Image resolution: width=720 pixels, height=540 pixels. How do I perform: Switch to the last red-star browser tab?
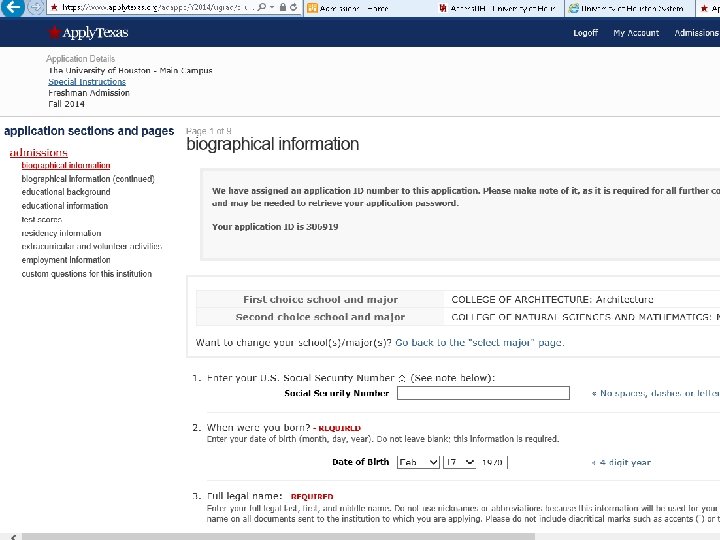(708, 8)
